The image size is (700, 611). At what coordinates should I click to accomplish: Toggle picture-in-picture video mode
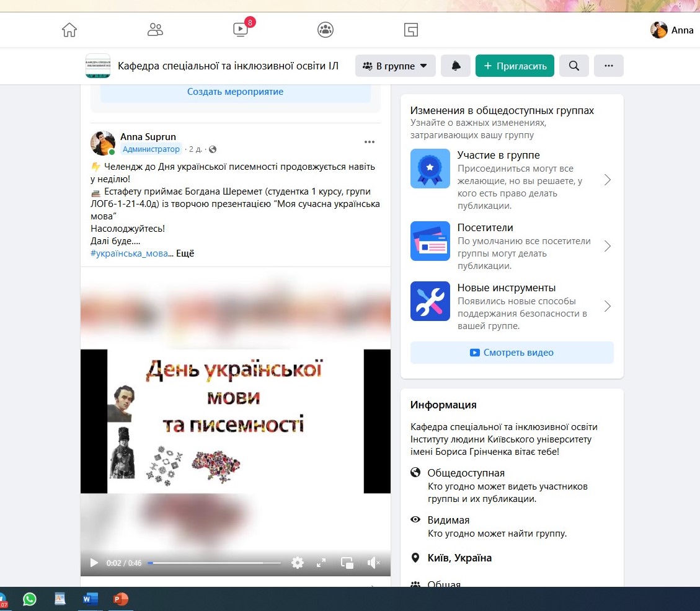347,563
